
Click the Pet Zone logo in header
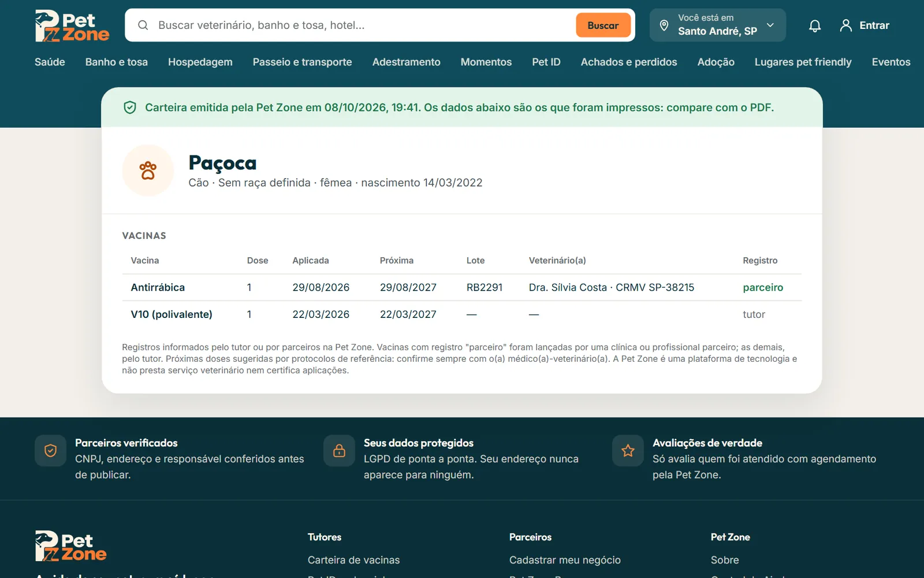pyautogui.click(x=72, y=25)
